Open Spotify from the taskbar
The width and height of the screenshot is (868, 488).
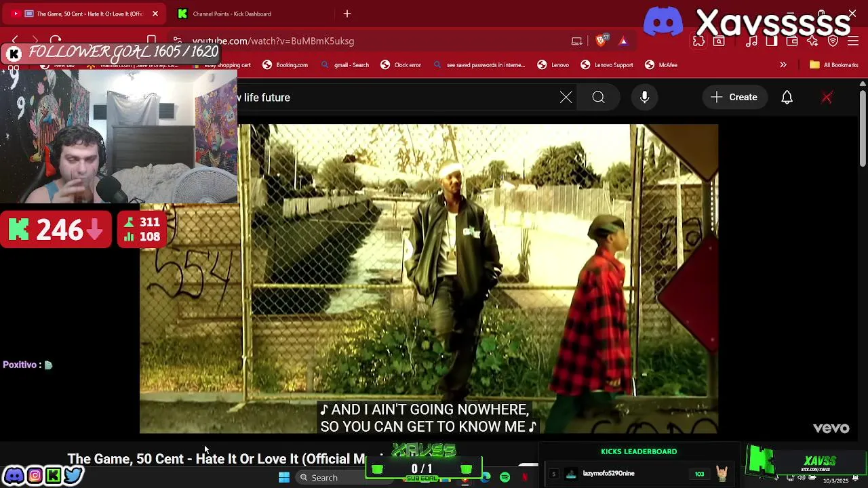click(x=505, y=478)
